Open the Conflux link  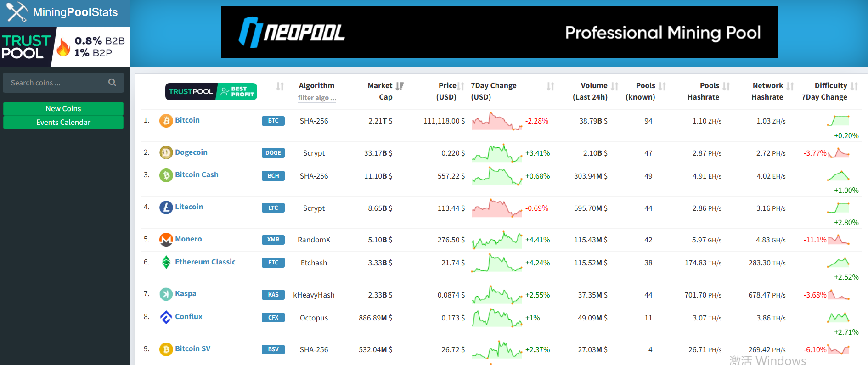pos(189,316)
